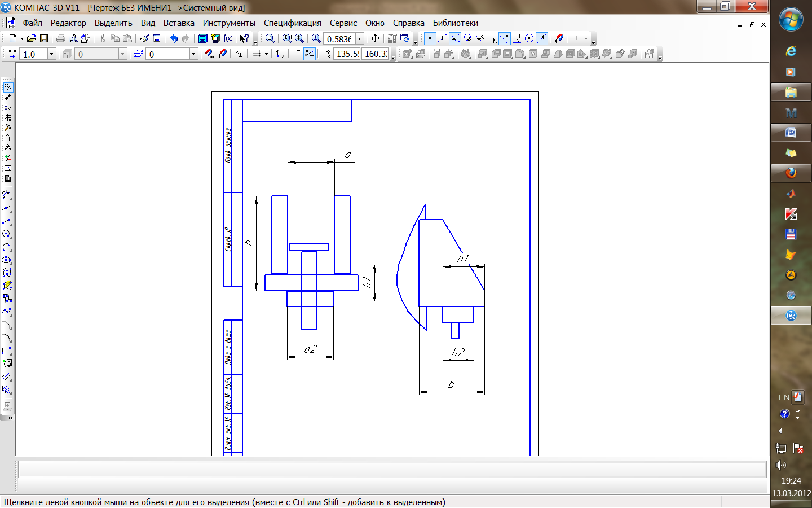Open the f(x) variables tool

[228, 38]
